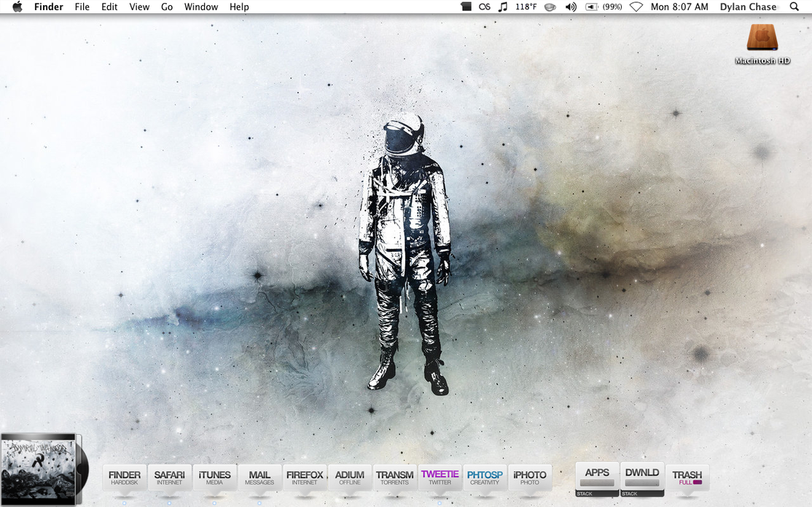Open Finder from the dock

(125, 477)
